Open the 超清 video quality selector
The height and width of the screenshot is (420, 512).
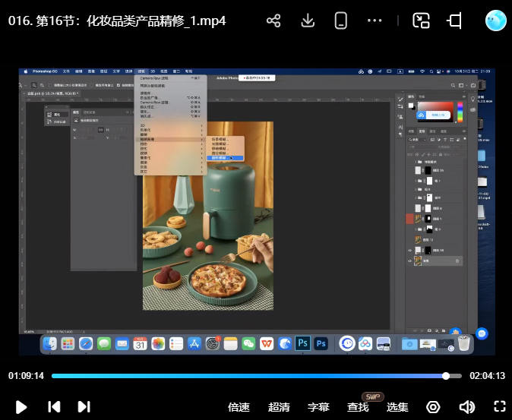click(279, 407)
